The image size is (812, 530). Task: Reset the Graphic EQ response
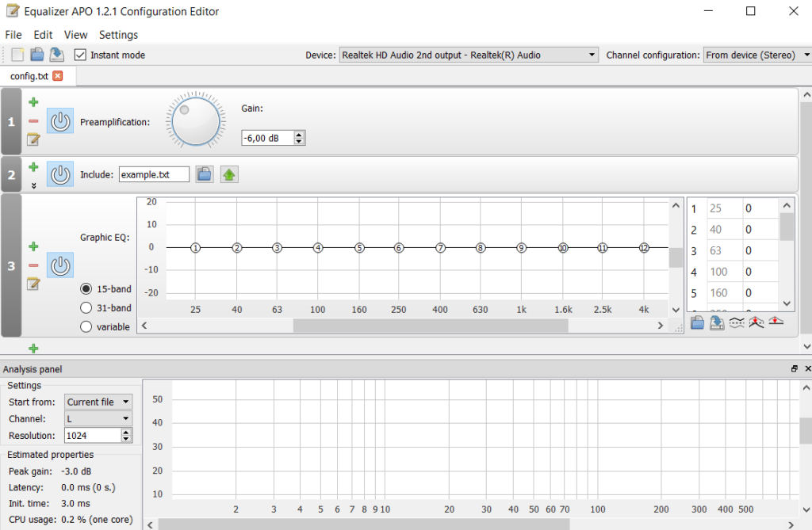coord(776,322)
